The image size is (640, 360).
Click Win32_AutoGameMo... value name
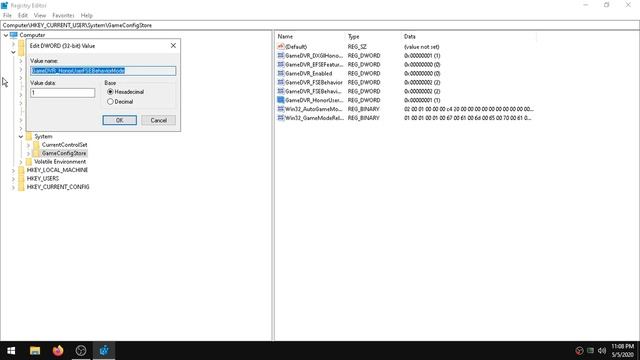313,109
